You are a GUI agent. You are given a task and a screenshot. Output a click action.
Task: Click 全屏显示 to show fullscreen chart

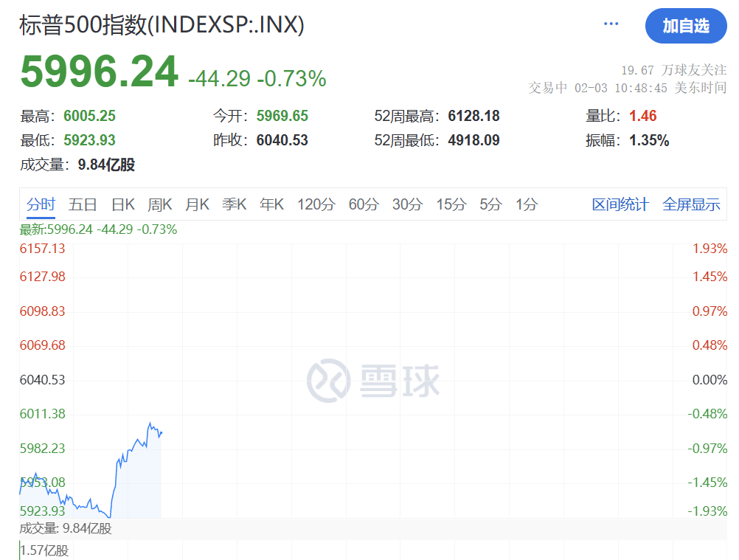tap(691, 204)
